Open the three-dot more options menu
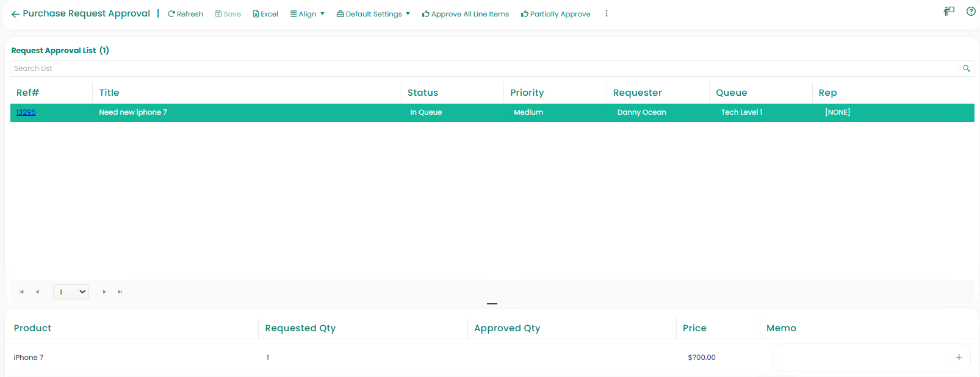Viewport: 980px width, 377px height. click(606, 14)
